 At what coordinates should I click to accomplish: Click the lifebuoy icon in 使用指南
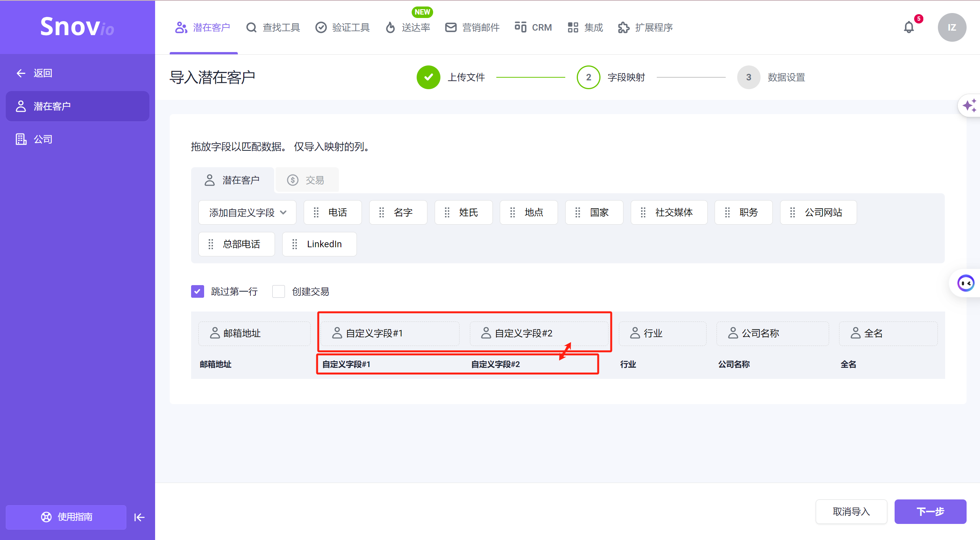point(46,517)
